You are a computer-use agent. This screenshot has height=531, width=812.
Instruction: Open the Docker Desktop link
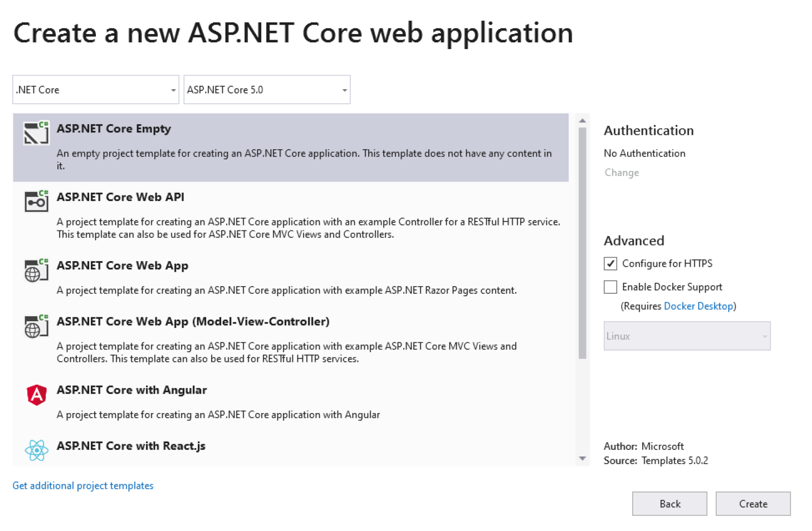[x=698, y=306]
